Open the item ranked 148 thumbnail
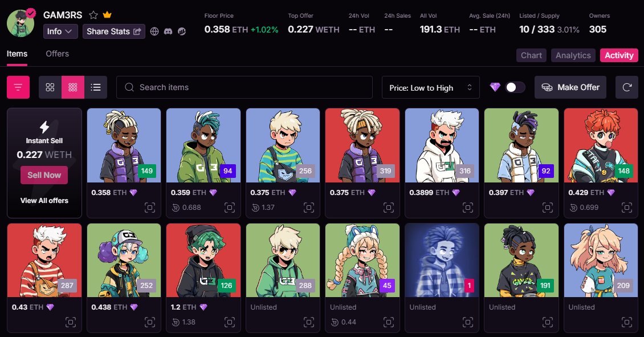The height and width of the screenshot is (337, 644). [x=601, y=145]
